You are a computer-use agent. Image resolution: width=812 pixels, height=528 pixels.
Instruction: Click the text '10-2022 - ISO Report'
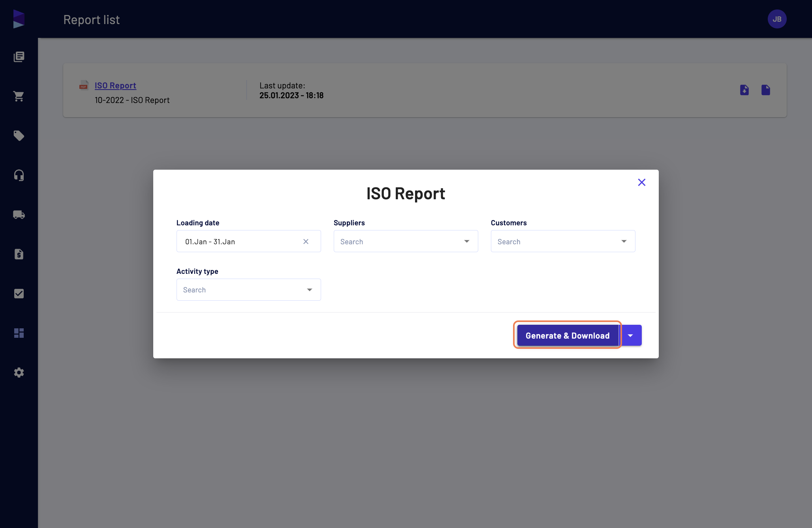[x=132, y=100]
